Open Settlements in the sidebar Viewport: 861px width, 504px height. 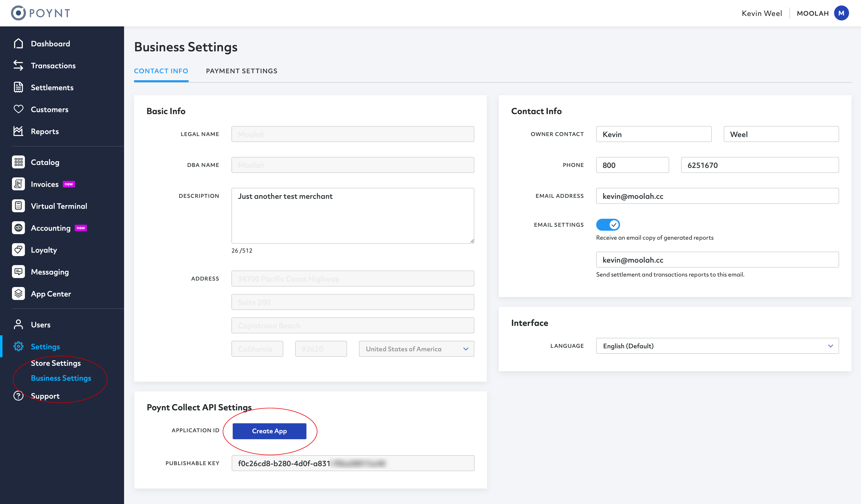[52, 87]
